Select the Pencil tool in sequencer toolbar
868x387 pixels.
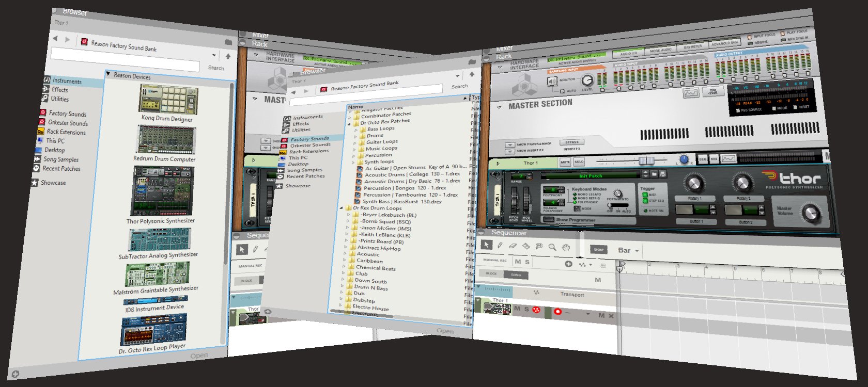(x=500, y=246)
